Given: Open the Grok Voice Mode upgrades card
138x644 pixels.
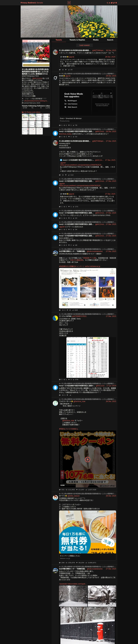Looking at the screenshot, I should tap(88, 105).
